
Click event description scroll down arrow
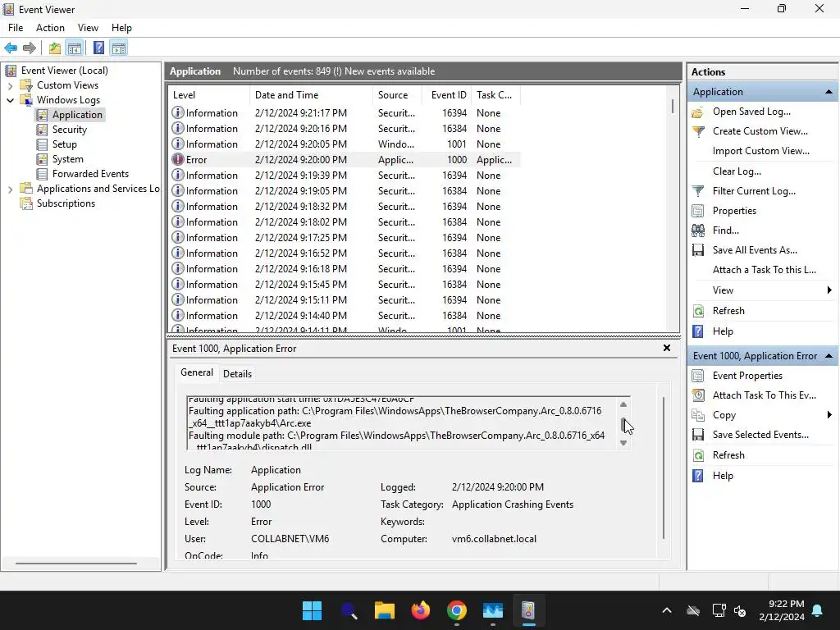pyautogui.click(x=623, y=442)
